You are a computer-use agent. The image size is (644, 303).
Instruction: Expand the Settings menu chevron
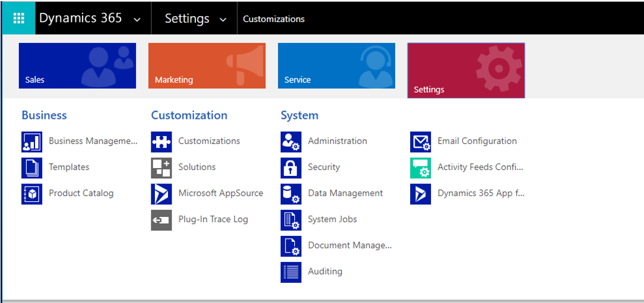(x=223, y=20)
